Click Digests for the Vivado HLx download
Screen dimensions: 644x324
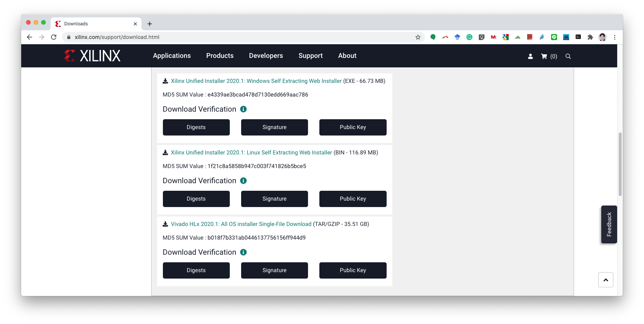[196, 270]
